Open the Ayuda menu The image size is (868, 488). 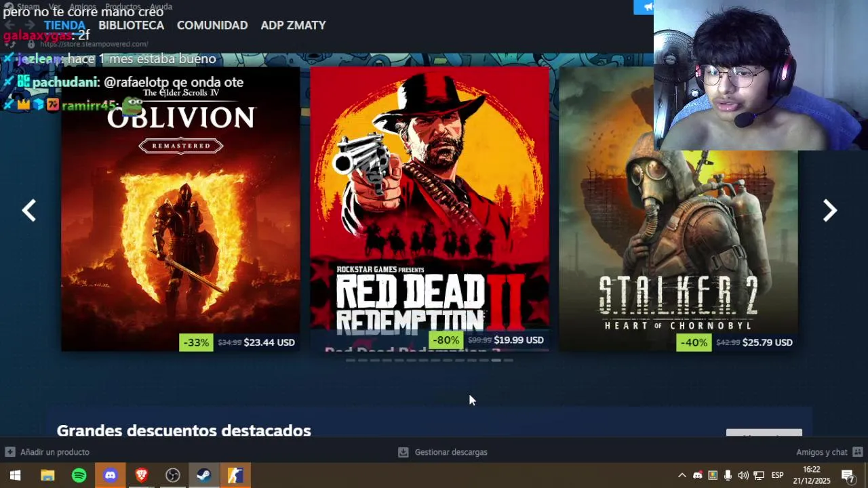[x=161, y=7]
